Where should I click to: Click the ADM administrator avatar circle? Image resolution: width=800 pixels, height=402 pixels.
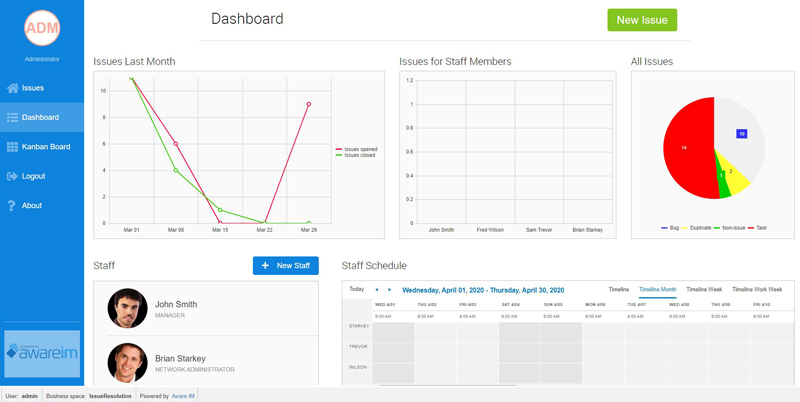click(x=42, y=28)
